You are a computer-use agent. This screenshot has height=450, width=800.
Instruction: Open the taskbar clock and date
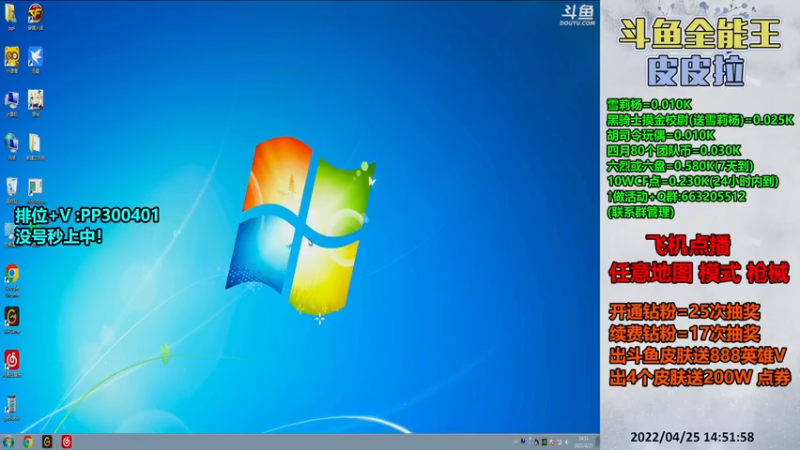[584, 442]
